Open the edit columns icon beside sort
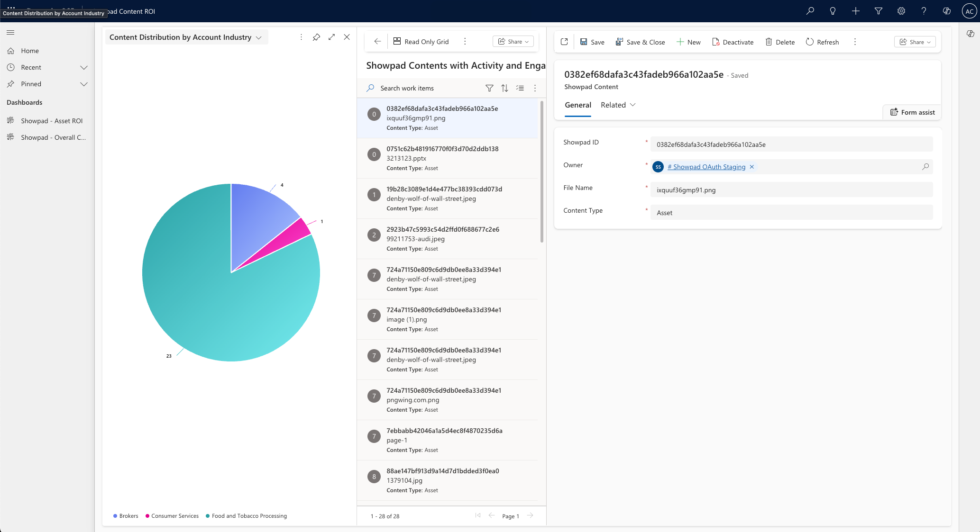This screenshot has width=980, height=532. tap(520, 88)
